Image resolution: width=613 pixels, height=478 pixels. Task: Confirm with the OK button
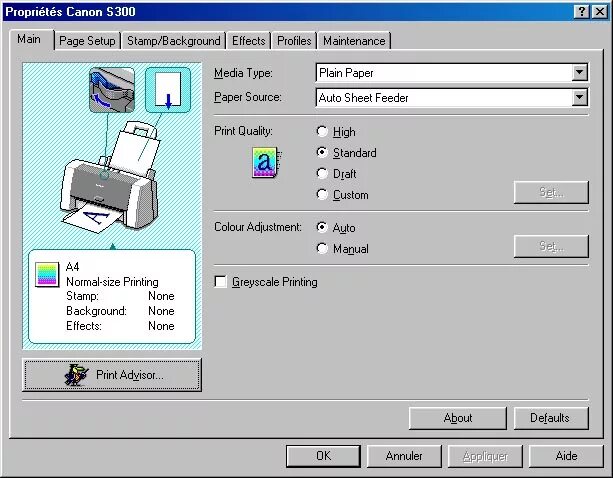pyautogui.click(x=323, y=456)
